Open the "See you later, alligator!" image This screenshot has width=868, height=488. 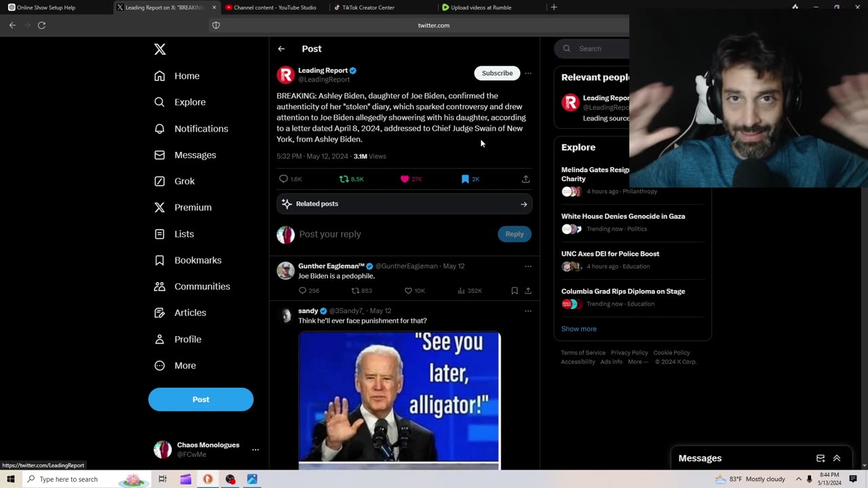point(399,400)
